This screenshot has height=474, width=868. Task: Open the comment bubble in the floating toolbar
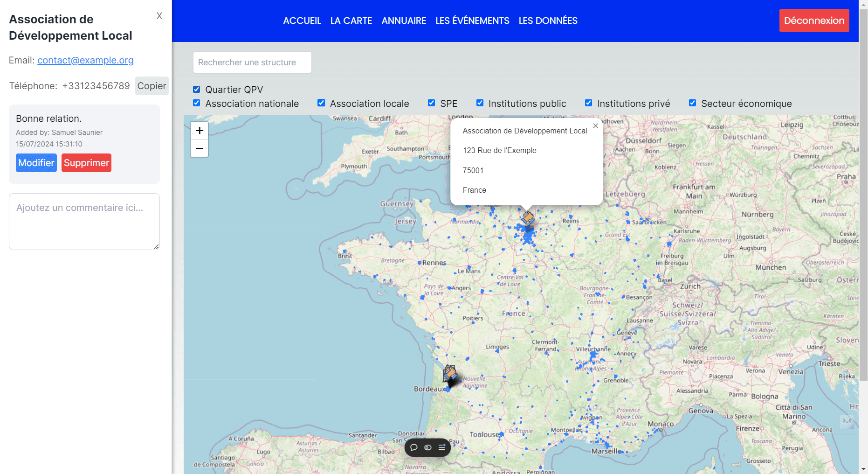[x=413, y=447]
